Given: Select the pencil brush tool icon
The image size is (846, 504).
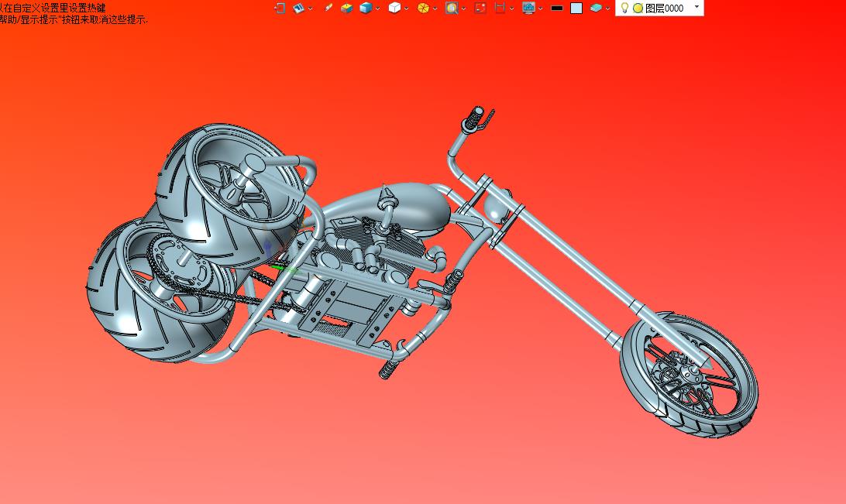Looking at the screenshot, I should 328,8.
